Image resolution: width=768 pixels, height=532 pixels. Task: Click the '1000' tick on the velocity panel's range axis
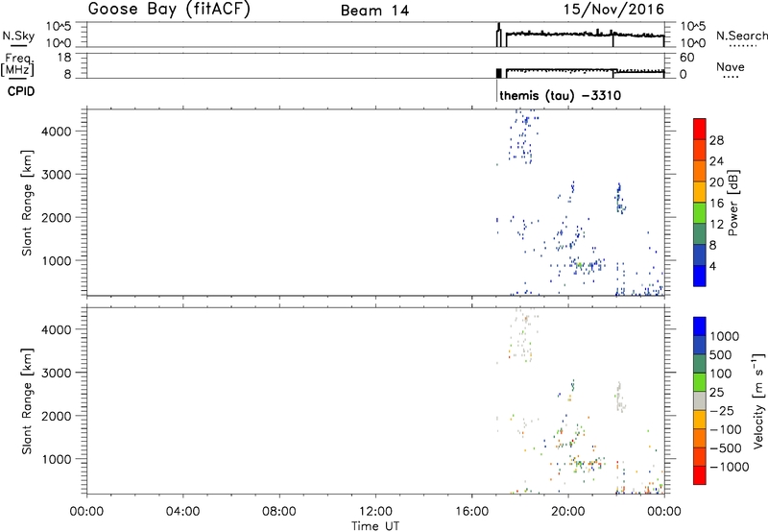(x=57, y=459)
